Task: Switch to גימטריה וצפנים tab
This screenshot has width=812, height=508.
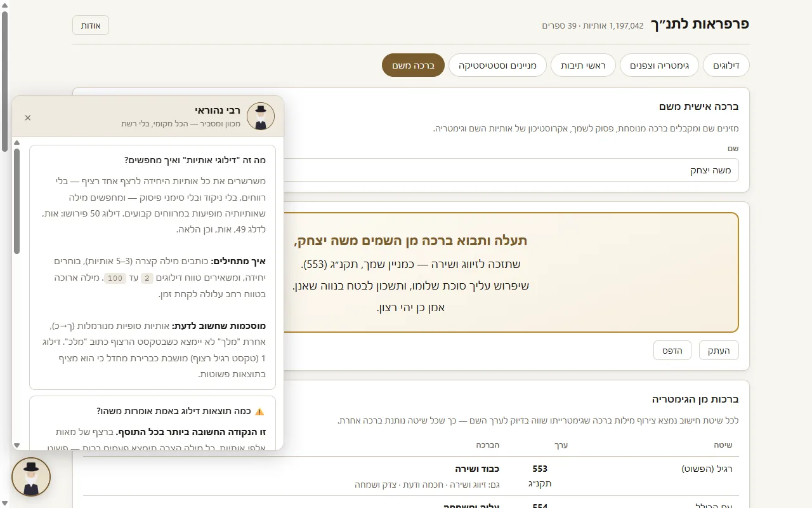Action: (659, 65)
